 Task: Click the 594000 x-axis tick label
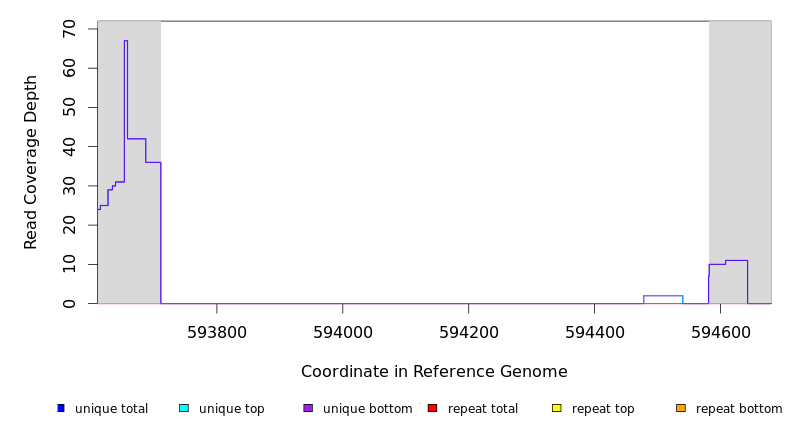tap(342, 331)
